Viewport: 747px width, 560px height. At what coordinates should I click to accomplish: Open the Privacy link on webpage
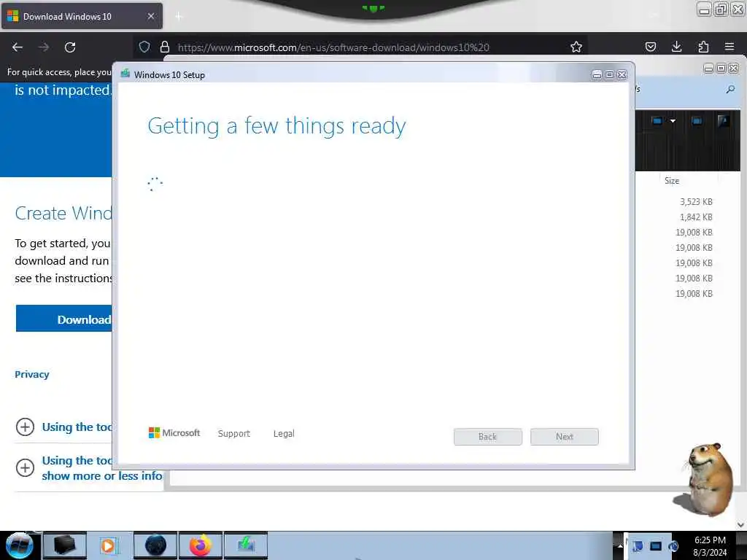click(32, 374)
